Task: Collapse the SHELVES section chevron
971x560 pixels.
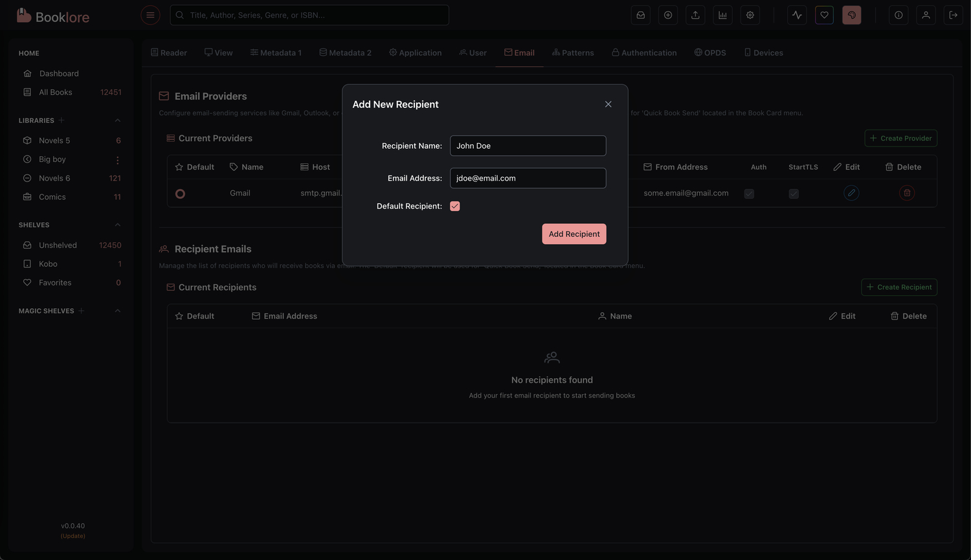Action: (117, 225)
